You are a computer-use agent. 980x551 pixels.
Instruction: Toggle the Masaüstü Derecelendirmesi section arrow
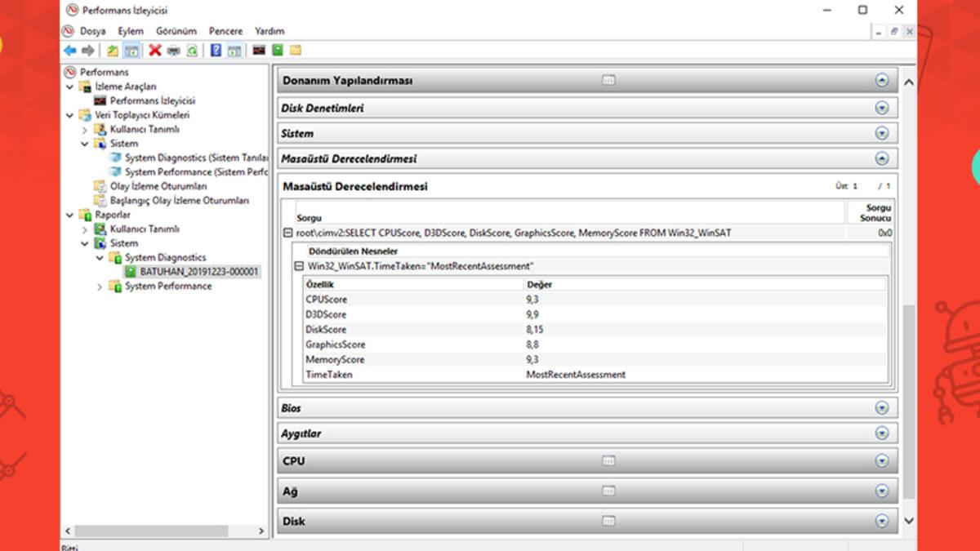click(x=881, y=158)
